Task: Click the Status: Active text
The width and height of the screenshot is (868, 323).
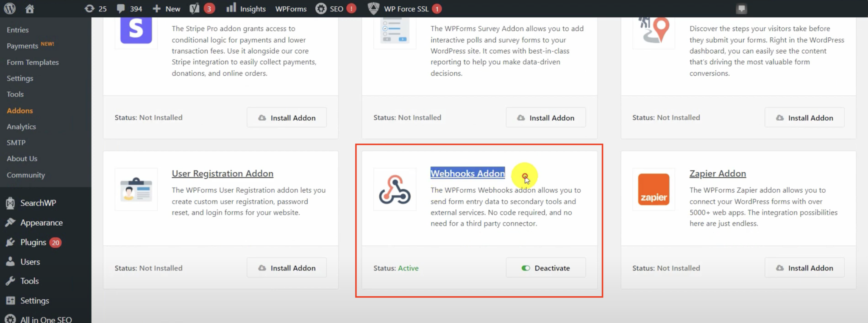Action: coord(396,268)
